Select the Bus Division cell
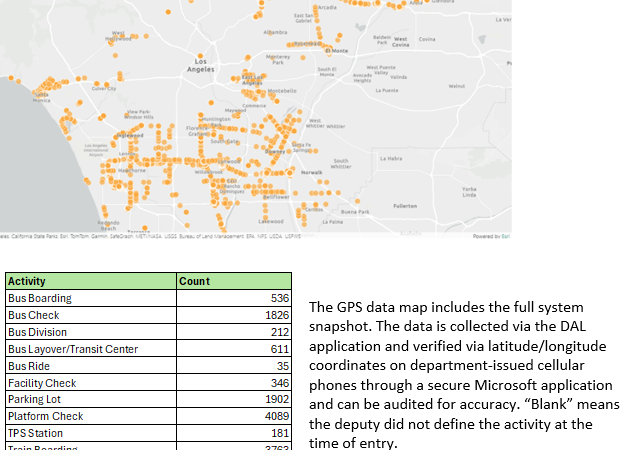This screenshot has width=626, height=450. (37, 332)
